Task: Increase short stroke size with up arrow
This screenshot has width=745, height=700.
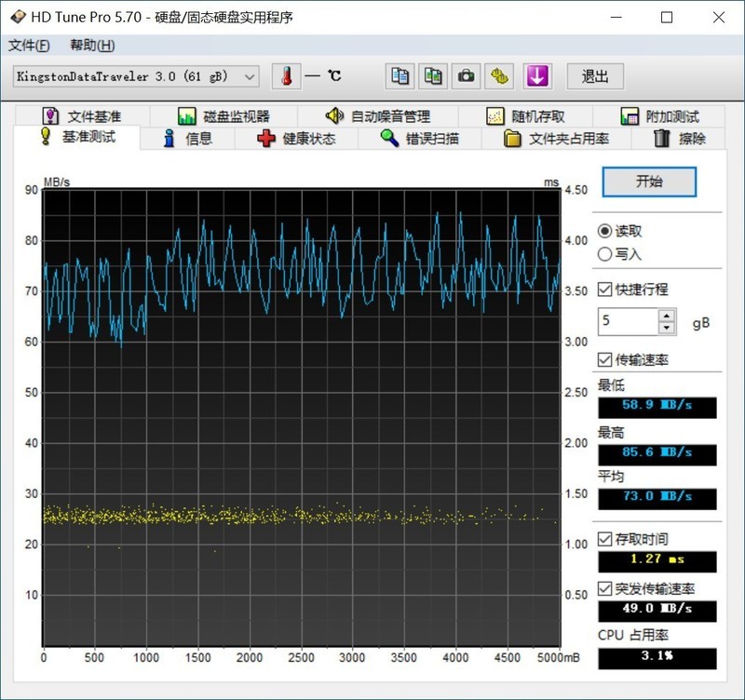Action: [x=666, y=316]
